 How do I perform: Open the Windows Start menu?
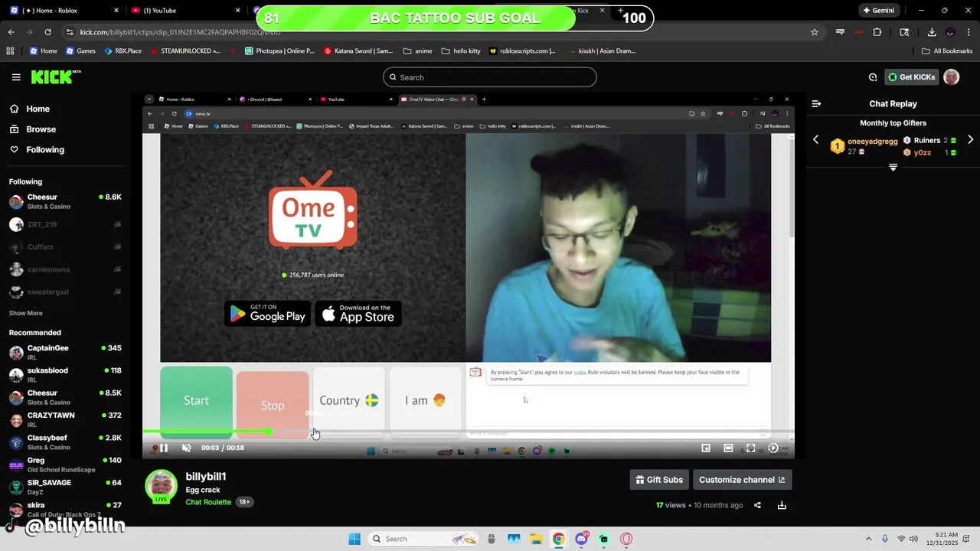[354, 539]
